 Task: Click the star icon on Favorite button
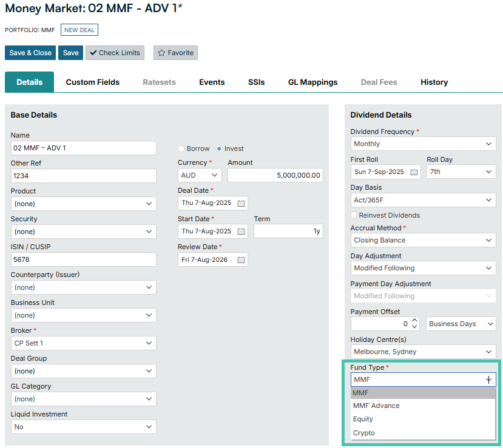[x=161, y=53]
